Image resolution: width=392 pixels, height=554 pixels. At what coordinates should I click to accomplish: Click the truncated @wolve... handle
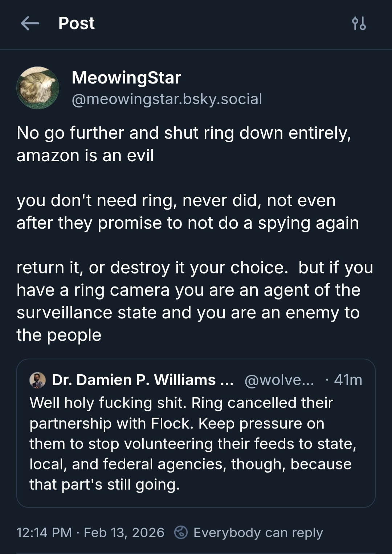[x=279, y=380]
